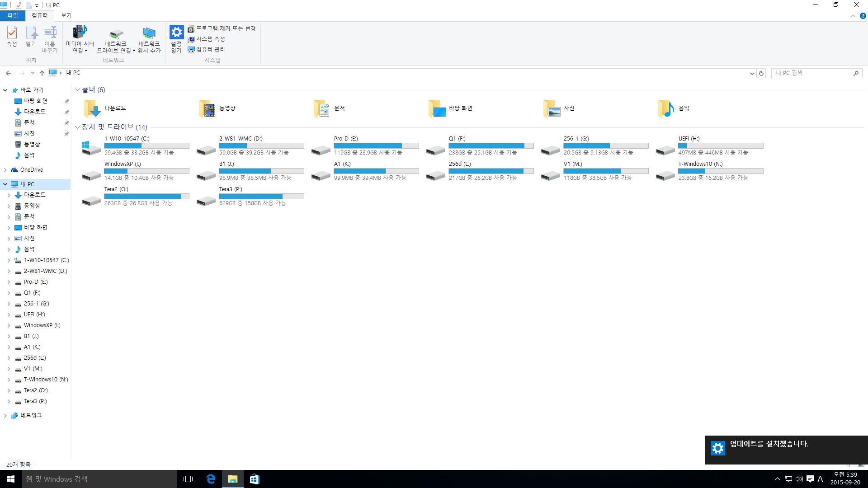Screen dimensions: 868x488
Task: Collapse 바로 가기 quick access tree
Action: click(5, 90)
